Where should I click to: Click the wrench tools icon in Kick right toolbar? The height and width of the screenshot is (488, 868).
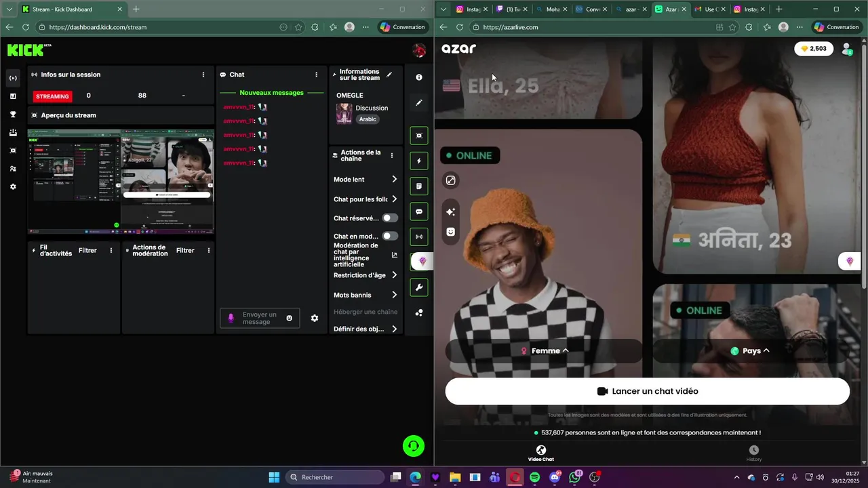[419, 287]
